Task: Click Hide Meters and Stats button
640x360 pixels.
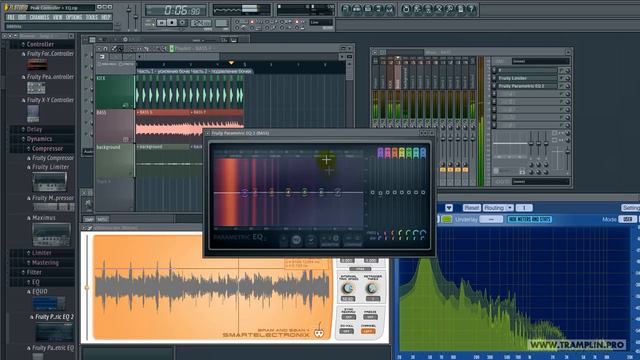Action: [x=529, y=219]
